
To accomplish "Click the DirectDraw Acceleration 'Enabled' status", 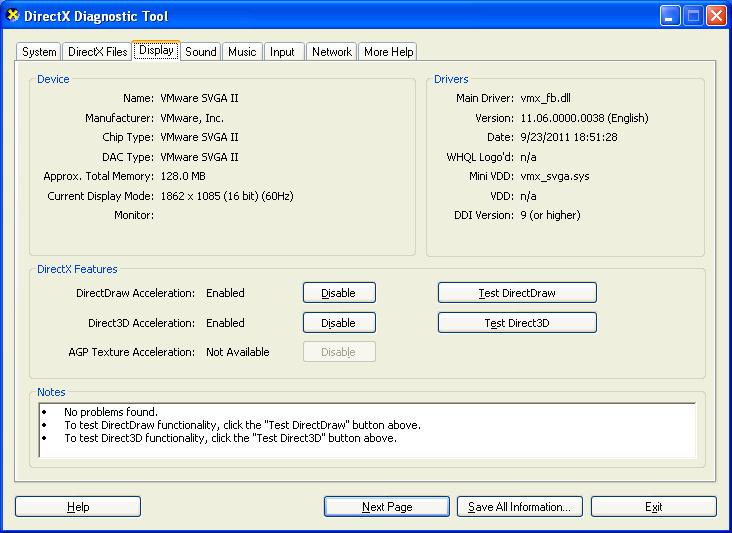I will (x=225, y=293).
